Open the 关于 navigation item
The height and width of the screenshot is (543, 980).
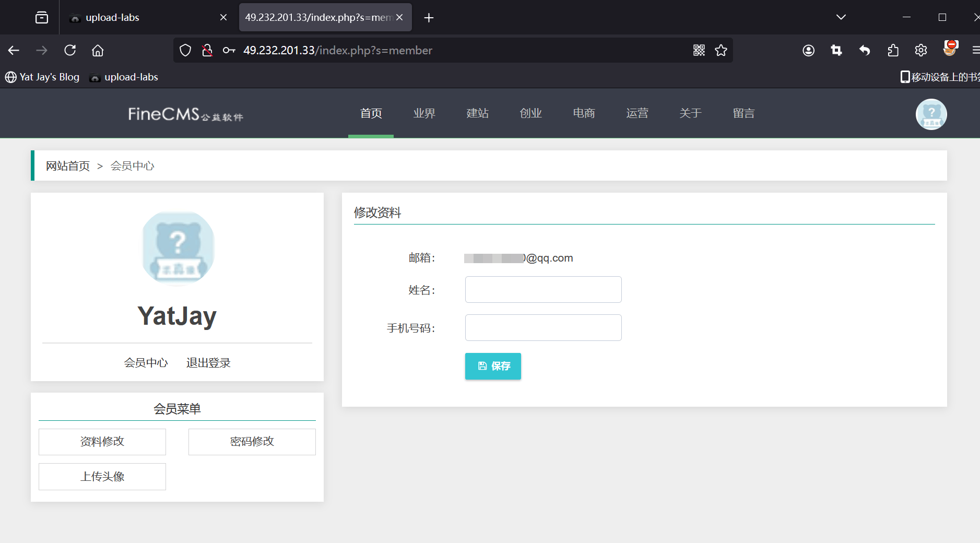[691, 113]
